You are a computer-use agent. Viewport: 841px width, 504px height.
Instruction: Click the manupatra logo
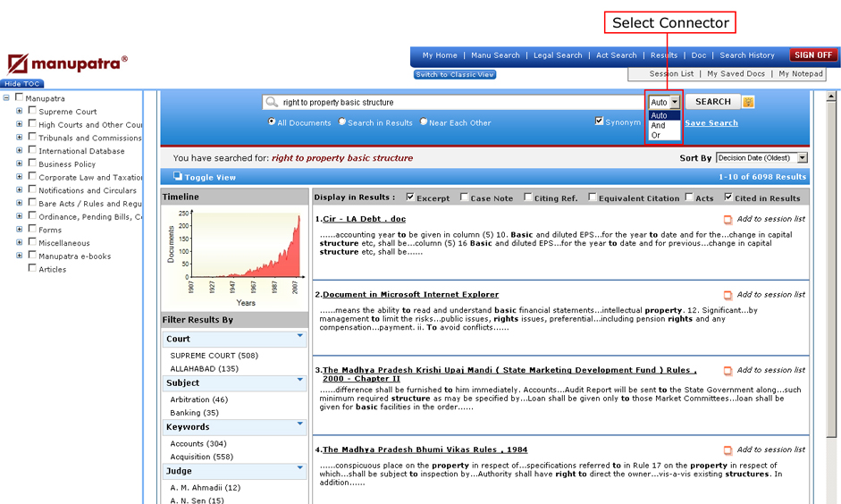(67, 63)
